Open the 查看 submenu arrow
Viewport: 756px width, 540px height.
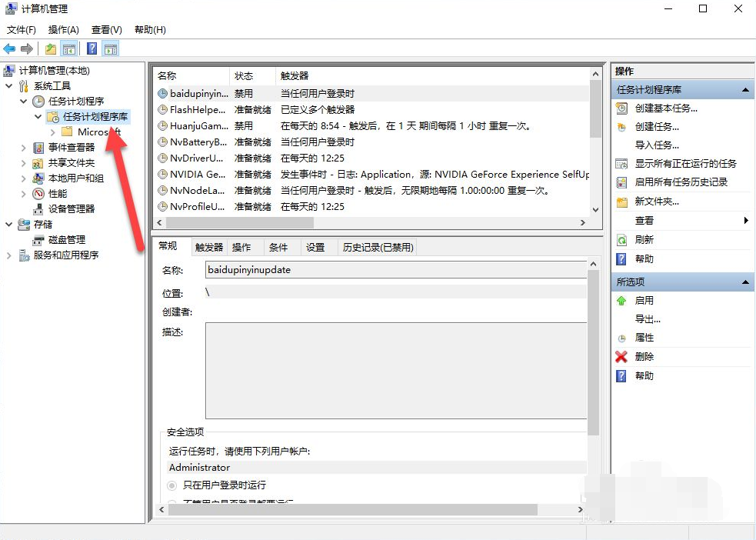(x=744, y=220)
